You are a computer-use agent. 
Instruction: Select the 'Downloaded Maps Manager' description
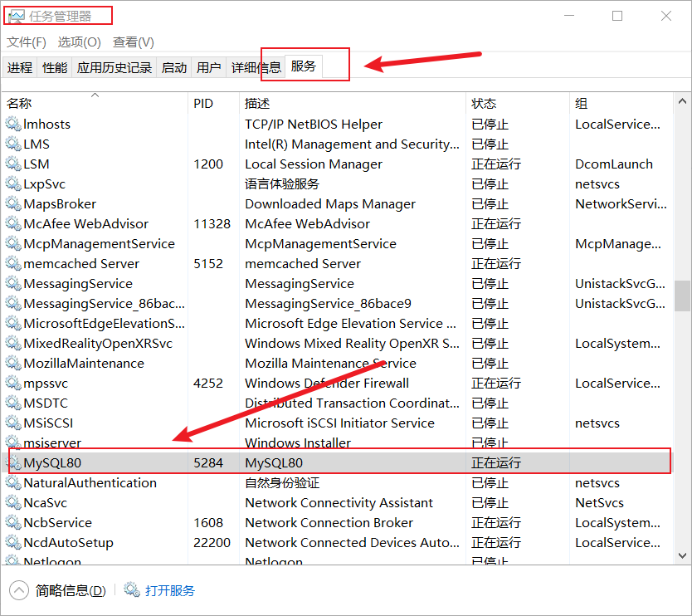point(330,203)
